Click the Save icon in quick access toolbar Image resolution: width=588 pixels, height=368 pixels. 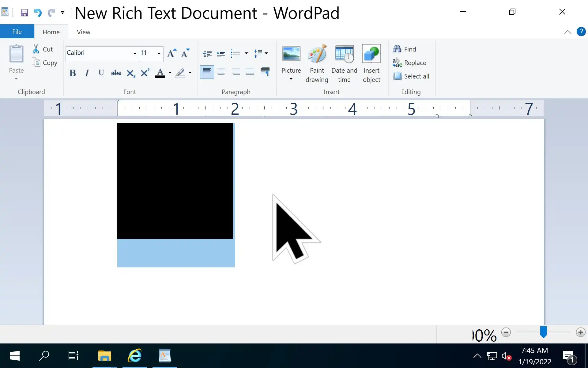(x=24, y=13)
